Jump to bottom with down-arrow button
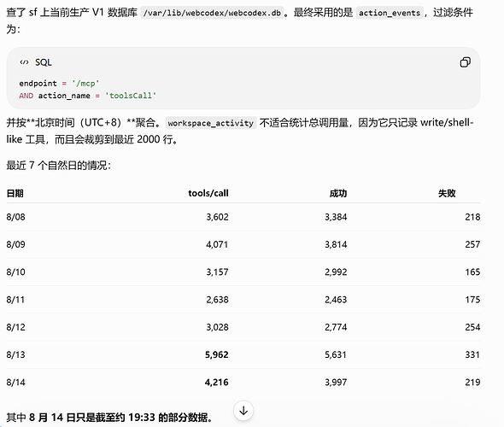Viewport: 504px width, 427px height. click(x=243, y=410)
